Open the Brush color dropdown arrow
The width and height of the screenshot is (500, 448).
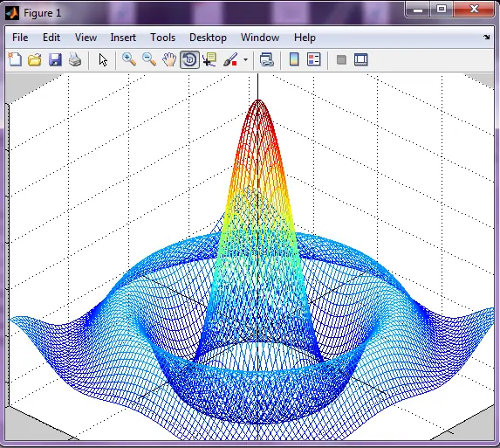pyautogui.click(x=245, y=59)
